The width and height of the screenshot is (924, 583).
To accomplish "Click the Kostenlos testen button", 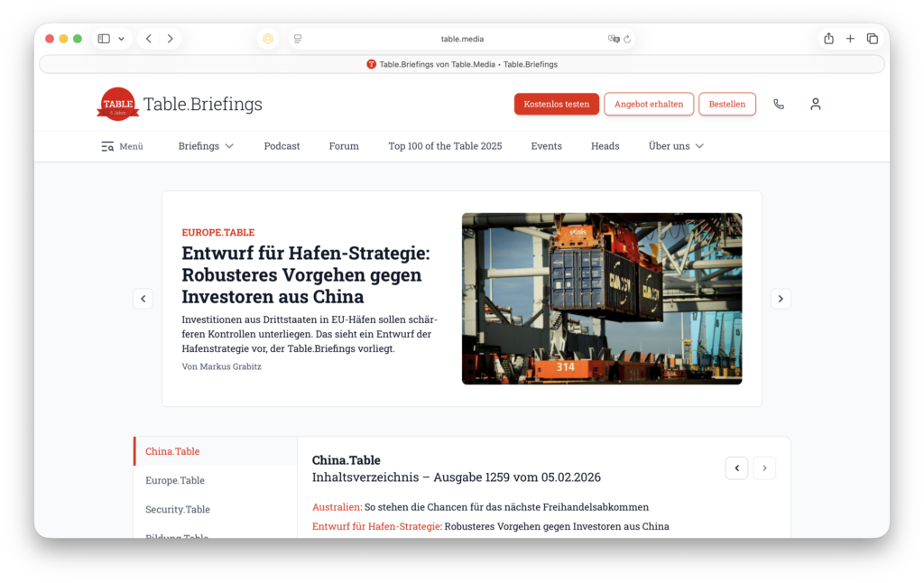I will coord(556,104).
